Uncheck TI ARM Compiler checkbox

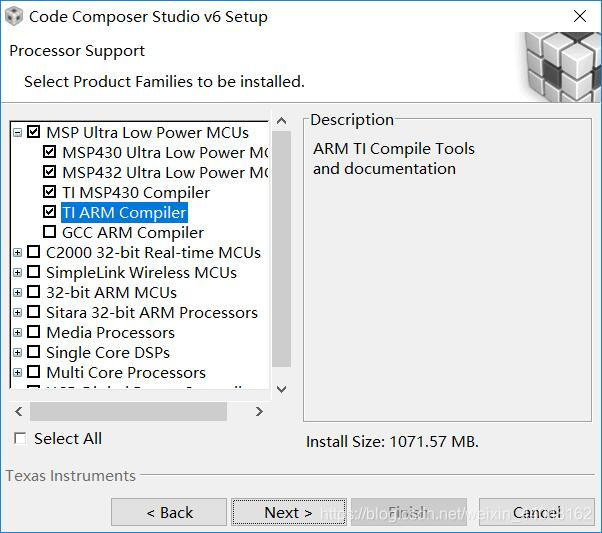(50, 212)
